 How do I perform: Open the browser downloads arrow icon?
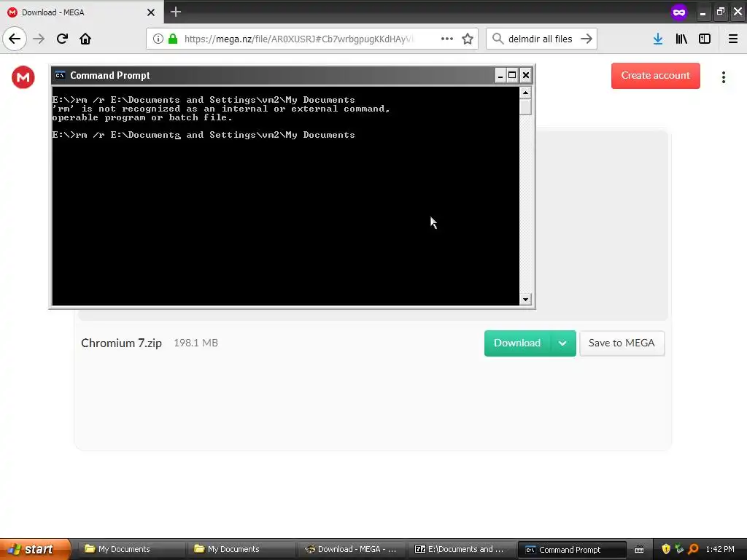(658, 39)
